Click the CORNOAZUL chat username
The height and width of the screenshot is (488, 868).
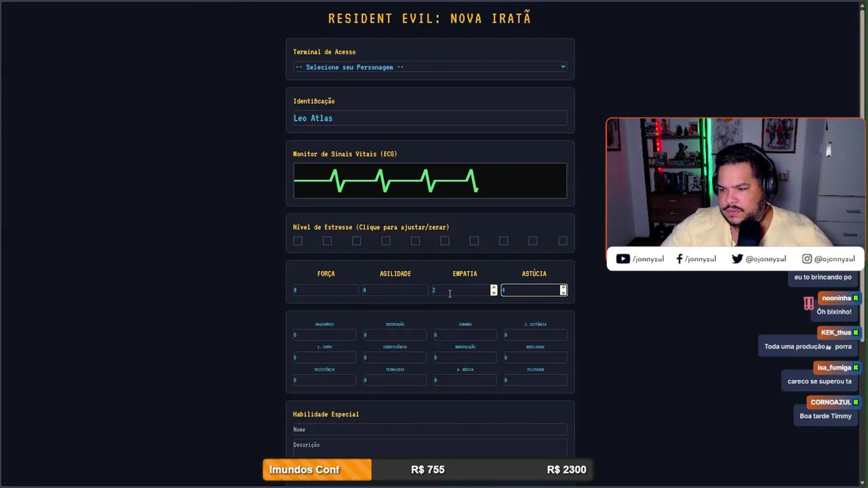point(831,403)
